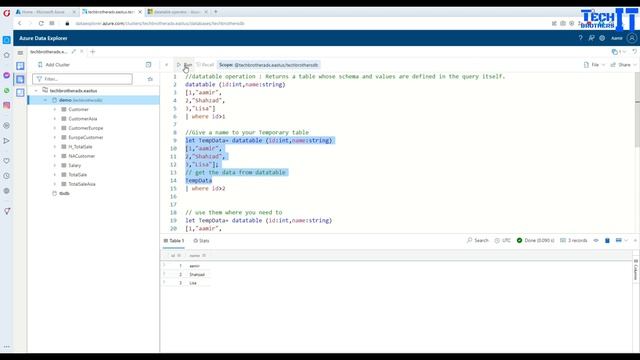
Task: Click the Lisa cell in results
Action: pos(193,283)
